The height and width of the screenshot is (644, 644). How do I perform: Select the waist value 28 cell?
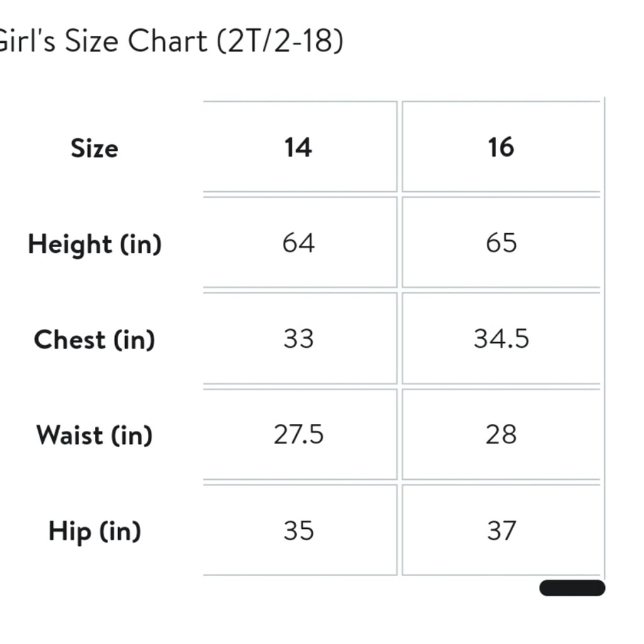point(501,435)
